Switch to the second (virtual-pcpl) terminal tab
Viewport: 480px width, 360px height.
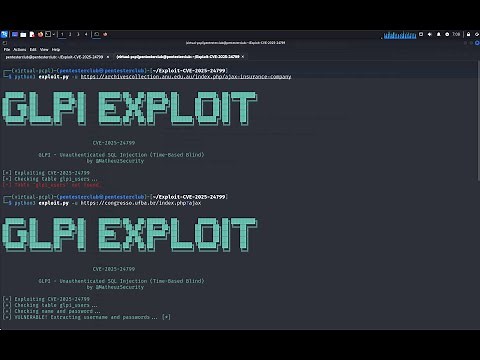pyautogui.click(x=178, y=57)
